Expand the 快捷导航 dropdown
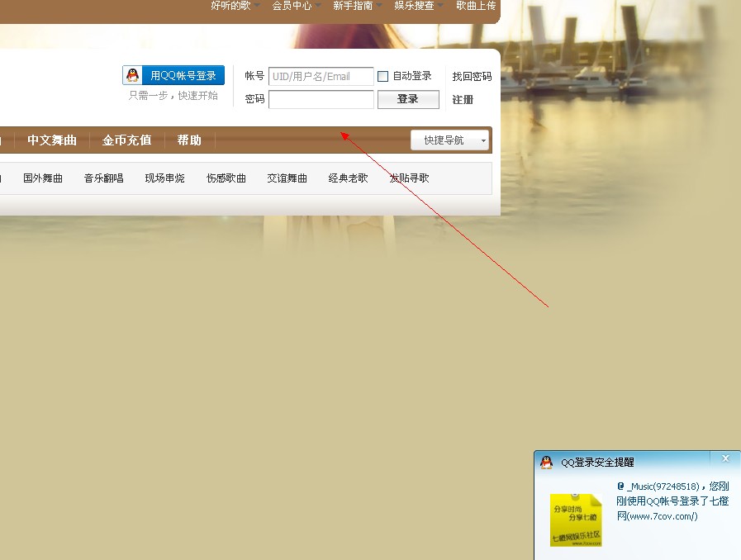 [x=449, y=140]
